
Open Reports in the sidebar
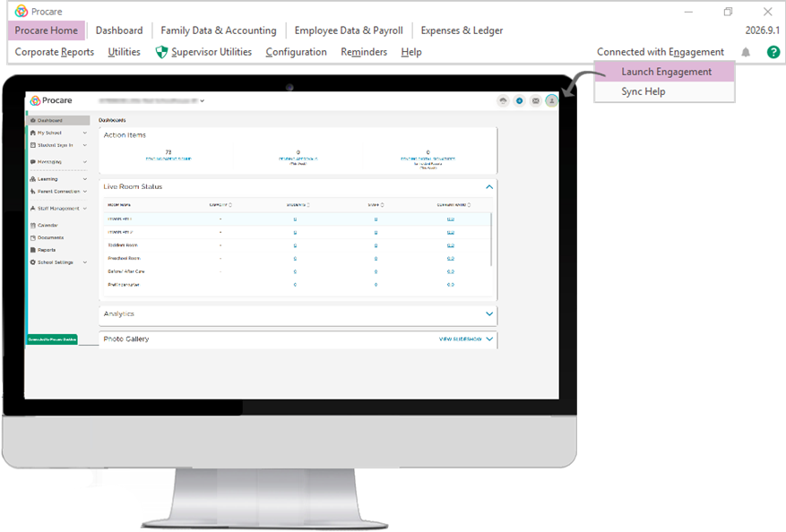43,250
